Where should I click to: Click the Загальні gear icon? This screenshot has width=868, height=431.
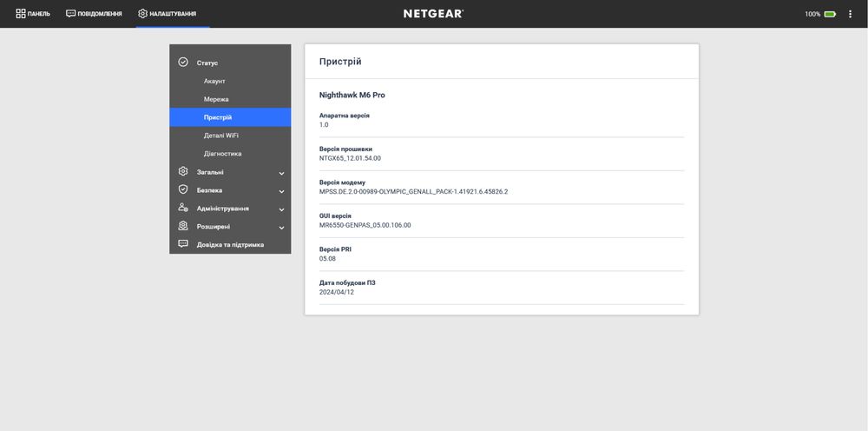[x=183, y=172]
